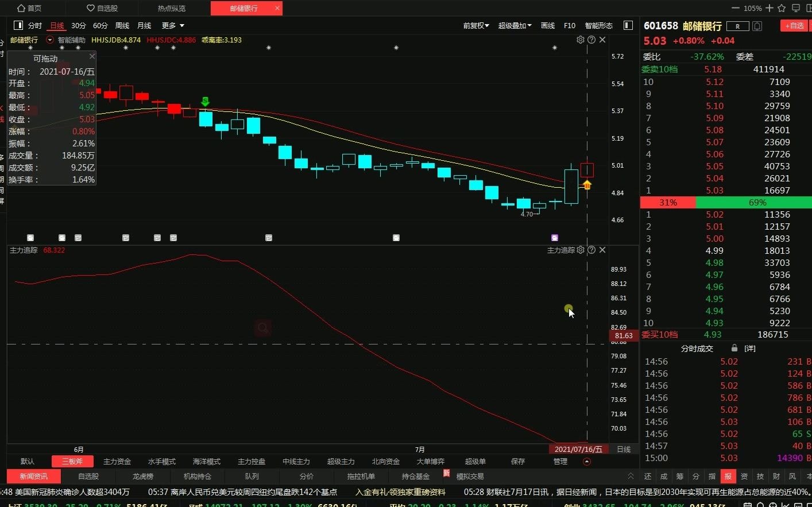Select the 主力资金 indicator template
The height and width of the screenshot is (507, 812).
coord(117,462)
